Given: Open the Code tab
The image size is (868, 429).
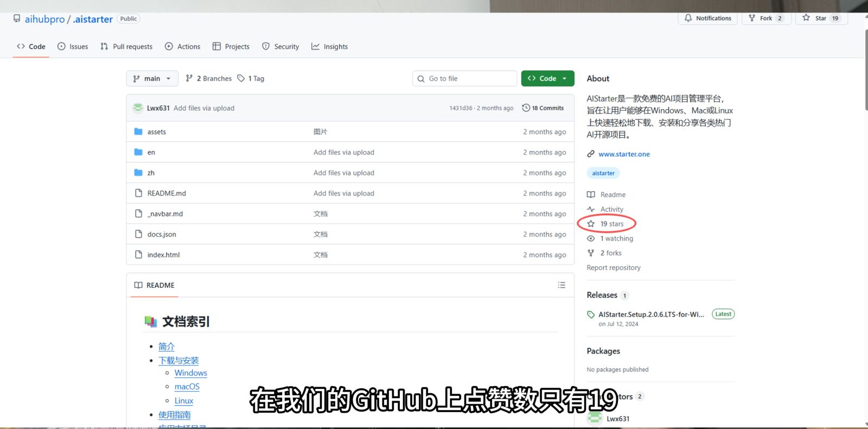Looking at the screenshot, I should coord(31,47).
